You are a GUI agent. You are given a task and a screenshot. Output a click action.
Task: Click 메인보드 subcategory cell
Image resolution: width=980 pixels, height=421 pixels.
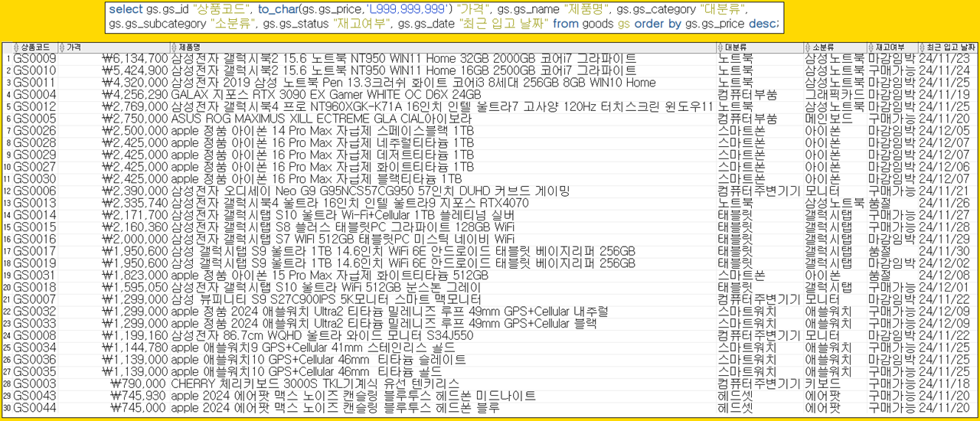[x=828, y=119]
